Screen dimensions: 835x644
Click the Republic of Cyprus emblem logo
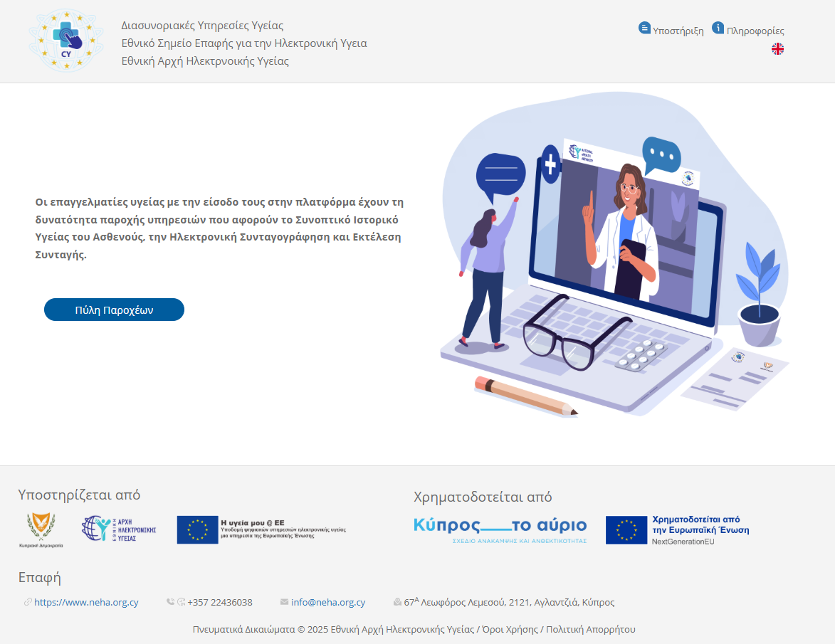[x=41, y=530]
